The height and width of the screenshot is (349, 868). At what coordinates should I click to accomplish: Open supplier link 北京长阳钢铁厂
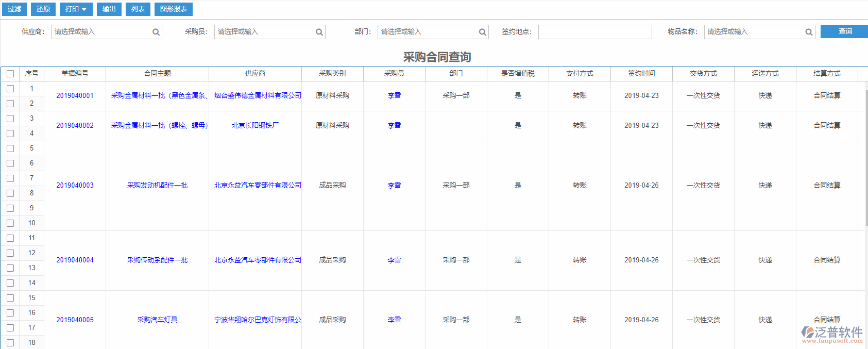[255, 126]
